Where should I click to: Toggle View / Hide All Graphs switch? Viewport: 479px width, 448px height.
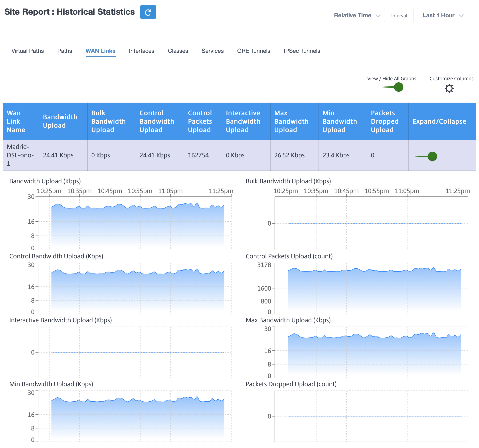pyautogui.click(x=392, y=87)
